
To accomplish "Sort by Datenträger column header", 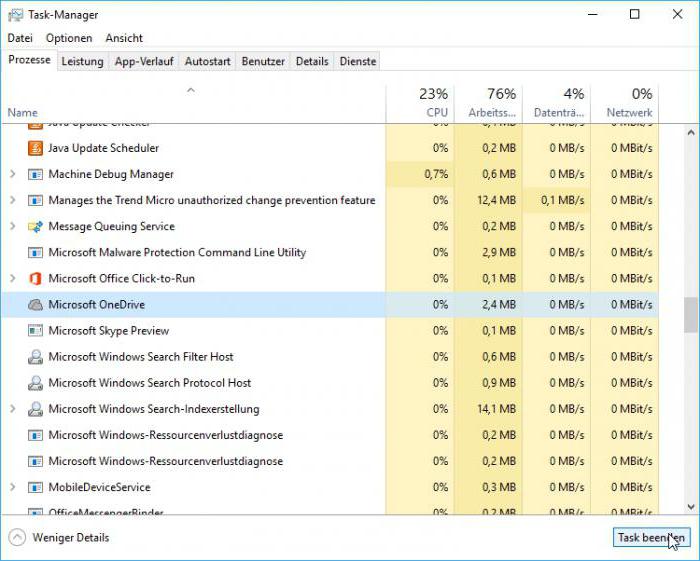I will [x=556, y=104].
